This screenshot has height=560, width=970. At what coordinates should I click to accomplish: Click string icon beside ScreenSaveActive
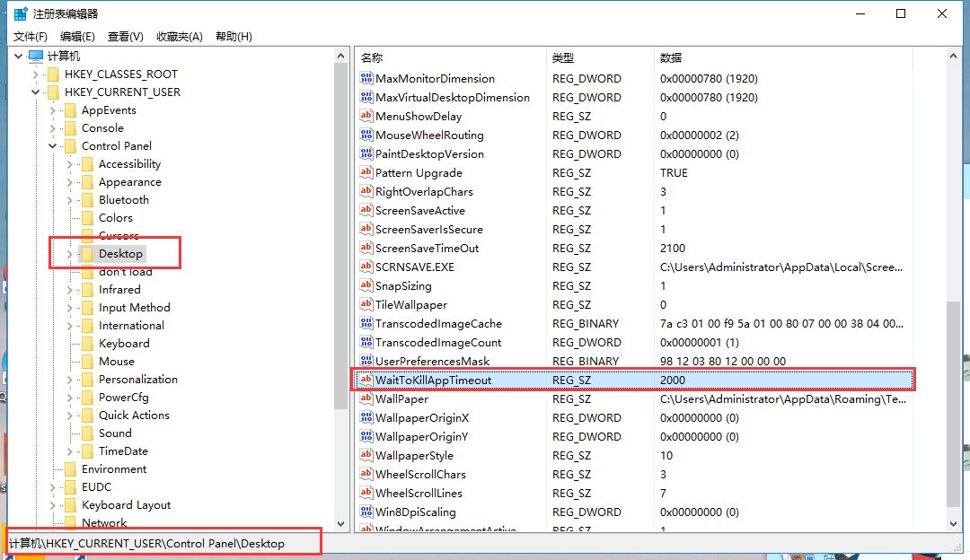[366, 210]
